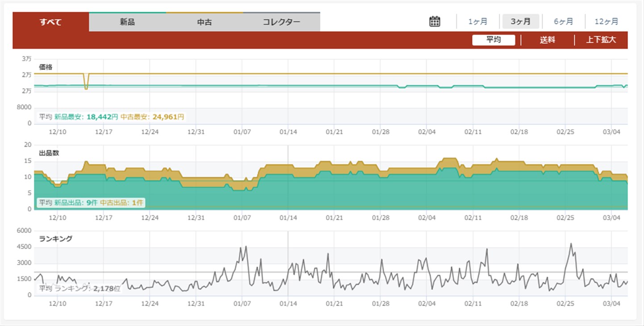644x326 pixels.
Task: Toggle the 平均 display option
Action: (493, 40)
